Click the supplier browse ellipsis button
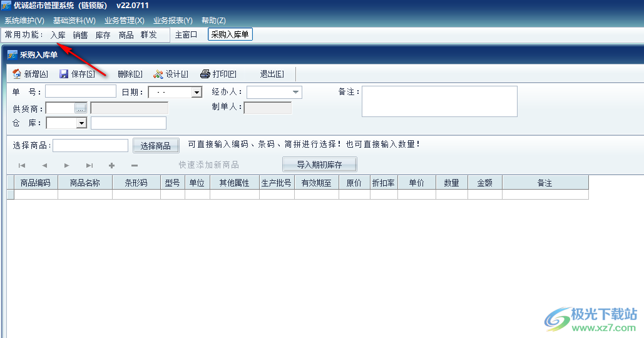 pyautogui.click(x=81, y=108)
